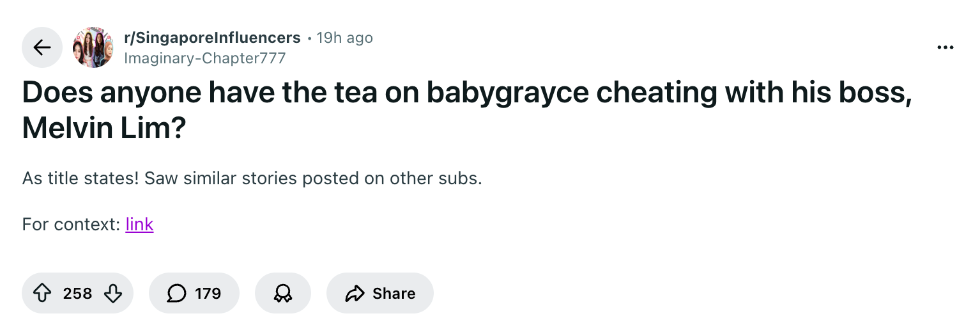Click the 179 comments count
Viewport: 980px width, 325px height.
click(208, 293)
